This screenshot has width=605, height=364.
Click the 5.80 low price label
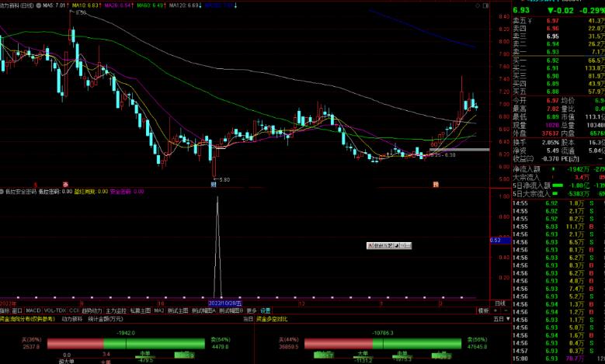click(x=224, y=180)
